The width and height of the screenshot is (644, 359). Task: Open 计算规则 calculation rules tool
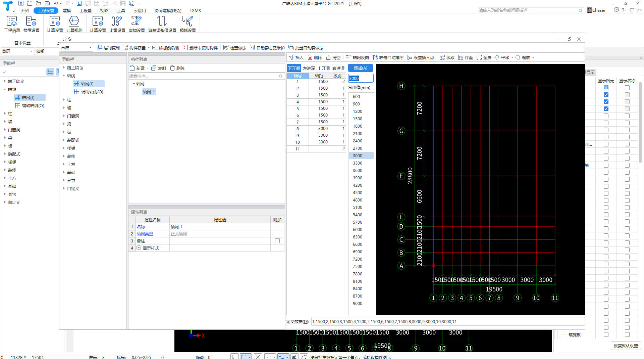(x=74, y=24)
